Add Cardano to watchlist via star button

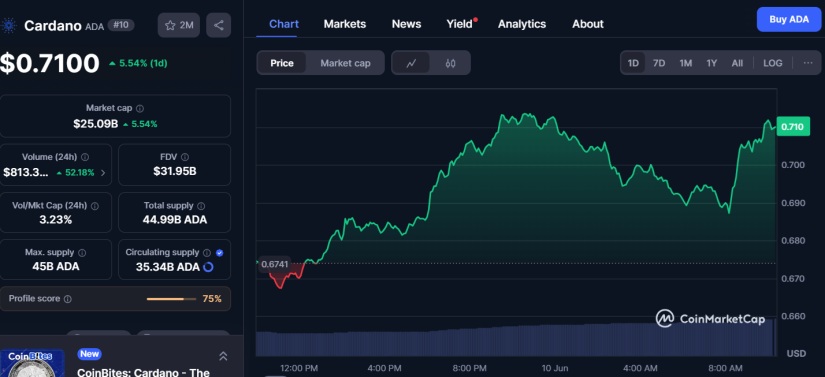tap(179, 25)
